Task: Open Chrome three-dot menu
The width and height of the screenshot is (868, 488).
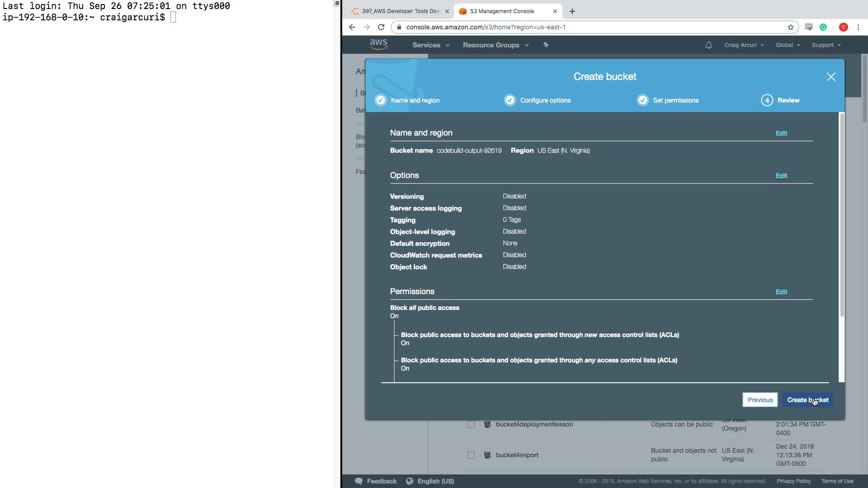Action: [x=858, y=27]
